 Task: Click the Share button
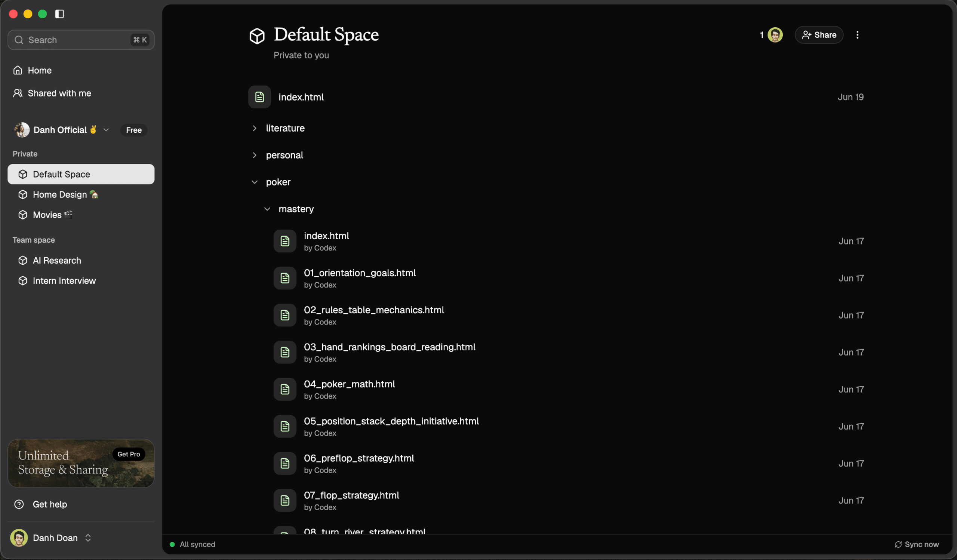(819, 35)
